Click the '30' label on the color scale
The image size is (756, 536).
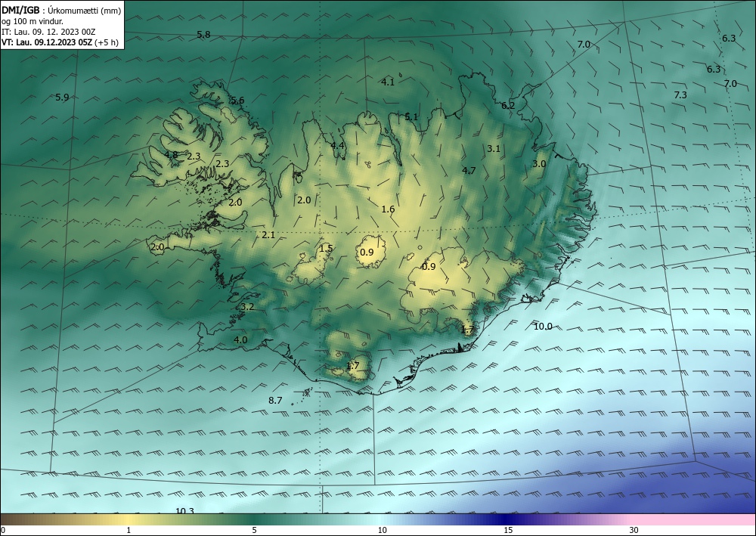pos(634,530)
